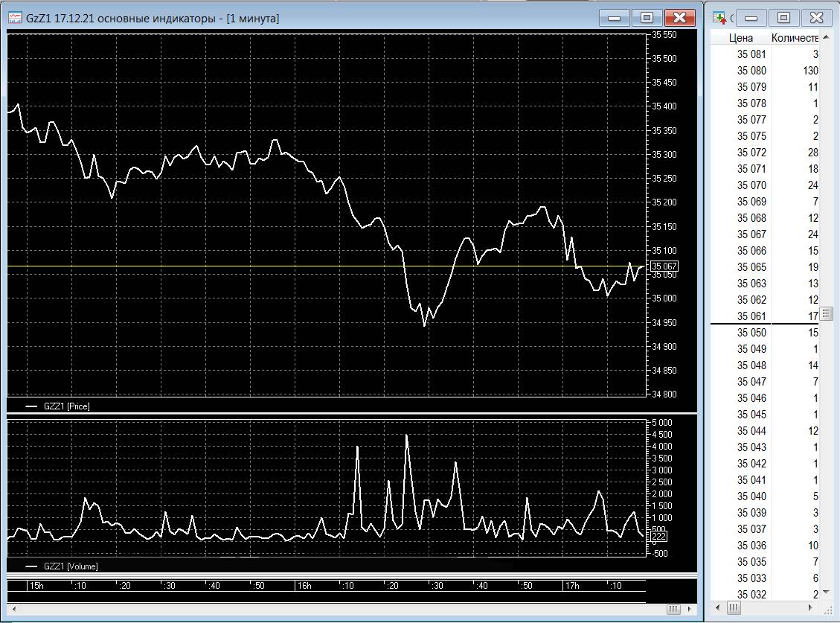Click the order book scroll down arrow
Screen dimensions: 840x623
826,592
